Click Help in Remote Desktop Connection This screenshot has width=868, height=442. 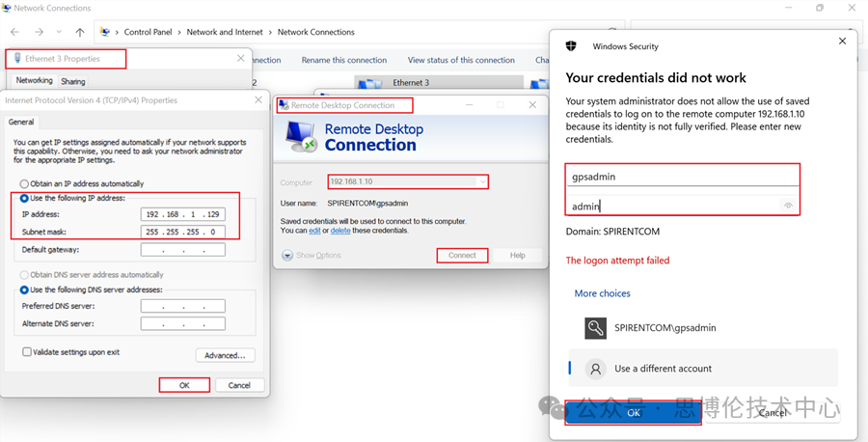(518, 256)
